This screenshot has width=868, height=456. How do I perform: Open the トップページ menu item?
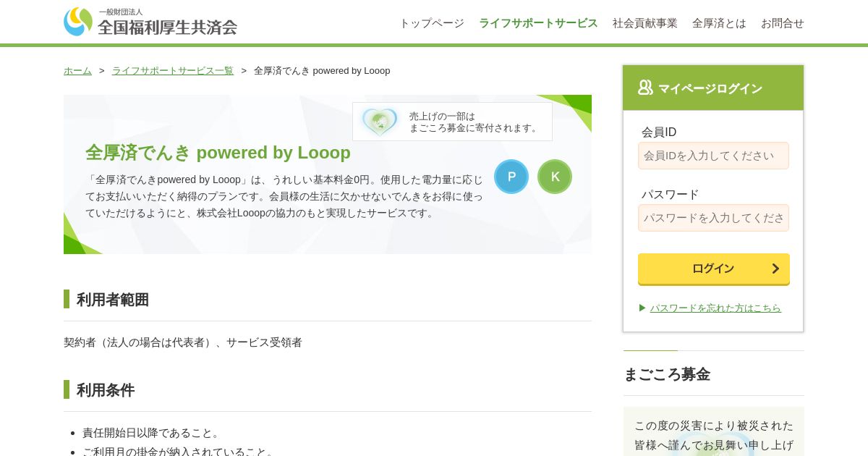432,23
